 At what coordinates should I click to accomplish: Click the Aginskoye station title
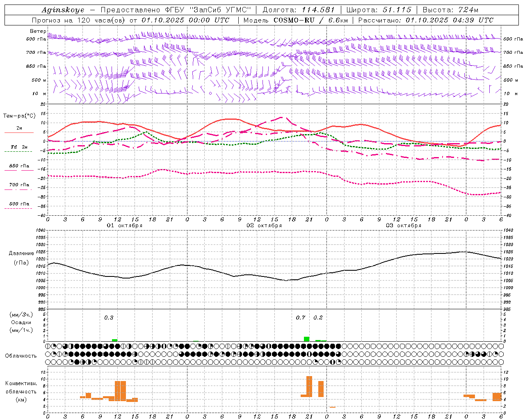coord(63,10)
